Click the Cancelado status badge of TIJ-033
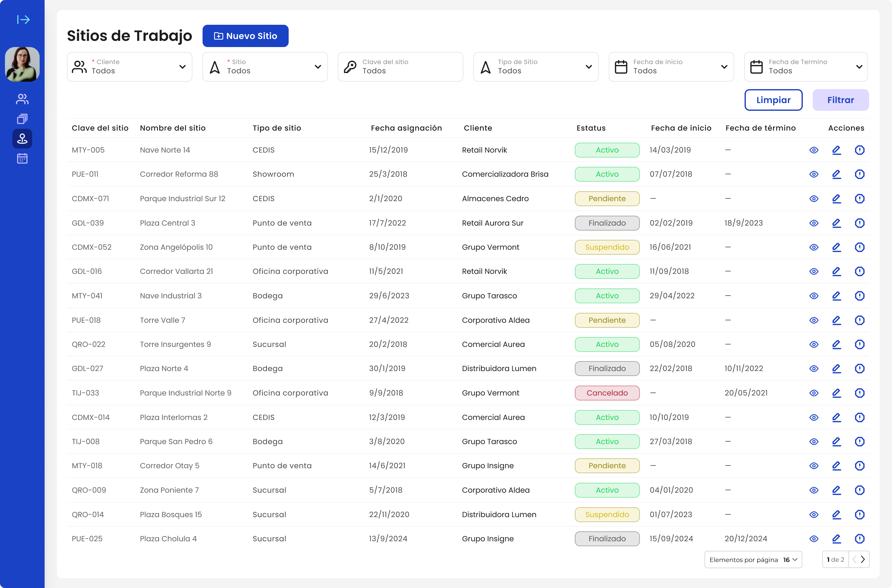The width and height of the screenshot is (892, 588). (607, 393)
